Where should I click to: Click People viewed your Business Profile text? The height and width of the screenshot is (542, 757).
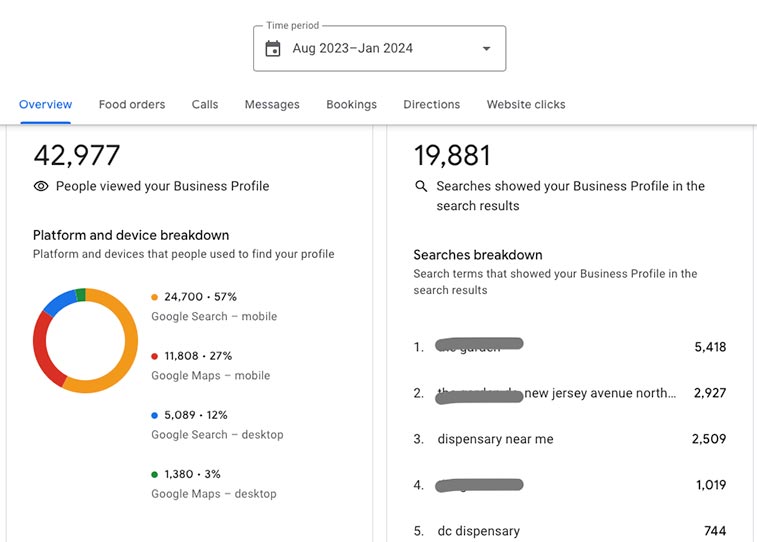162,186
